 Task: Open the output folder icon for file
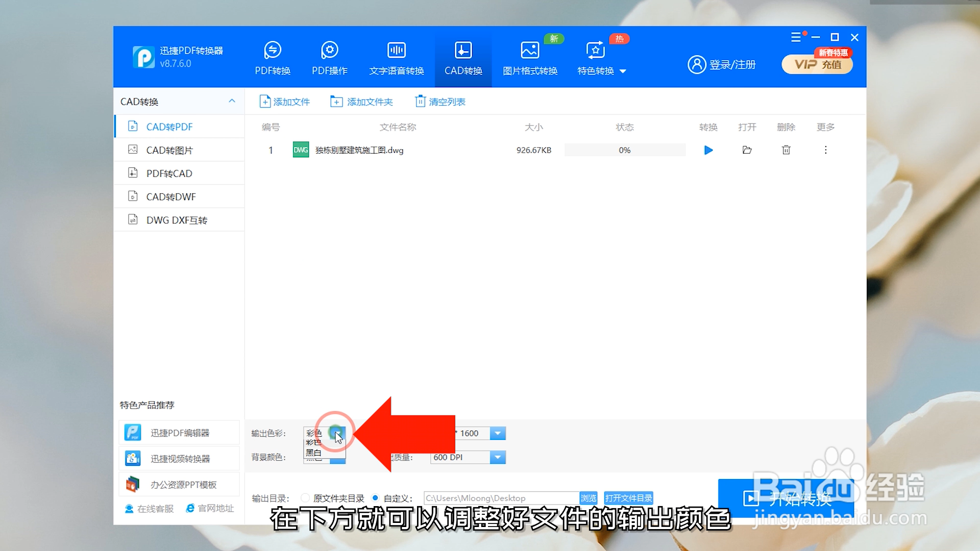747,150
